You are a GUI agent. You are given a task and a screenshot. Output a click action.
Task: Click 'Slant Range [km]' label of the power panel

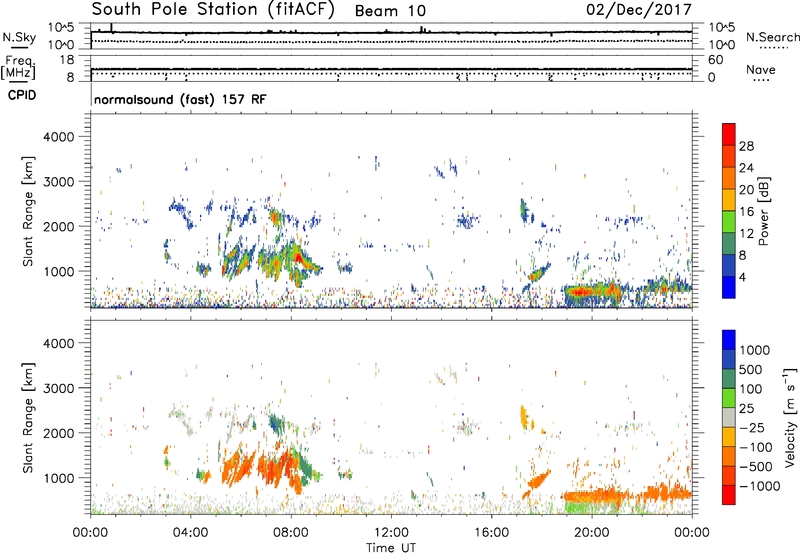(x=28, y=211)
